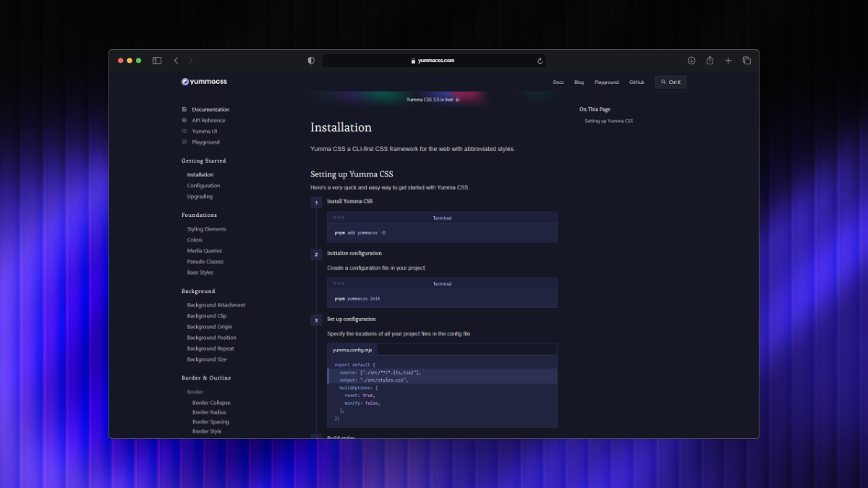
Task: Open the Border Spacing page
Action: pyautogui.click(x=210, y=421)
